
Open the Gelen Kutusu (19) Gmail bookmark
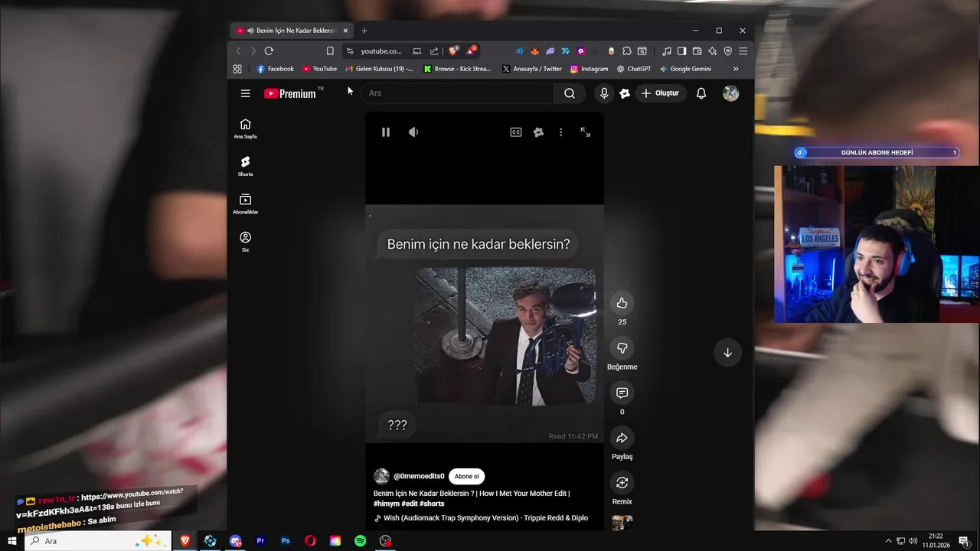tap(379, 69)
